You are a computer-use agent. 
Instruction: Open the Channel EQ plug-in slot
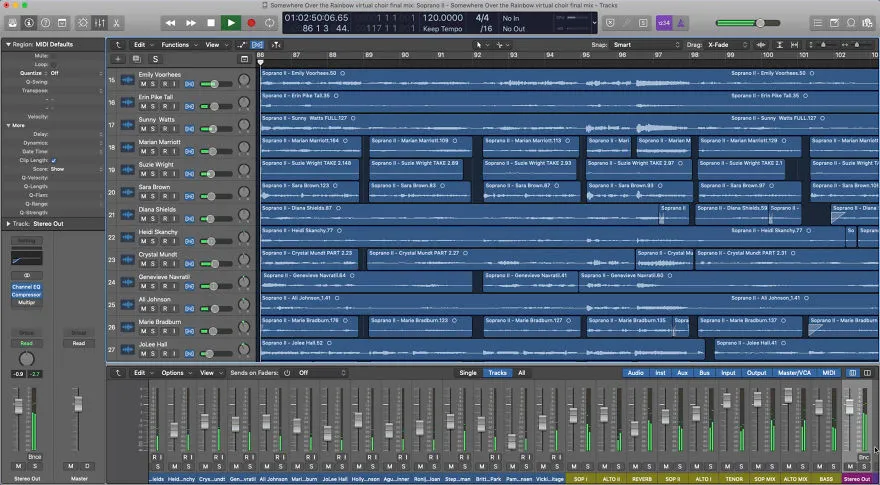pos(26,287)
